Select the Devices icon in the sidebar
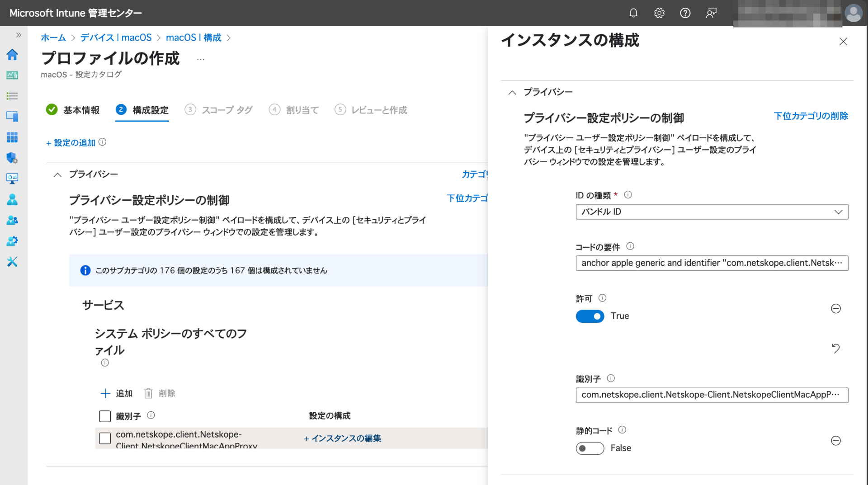 tap(12, 116)
